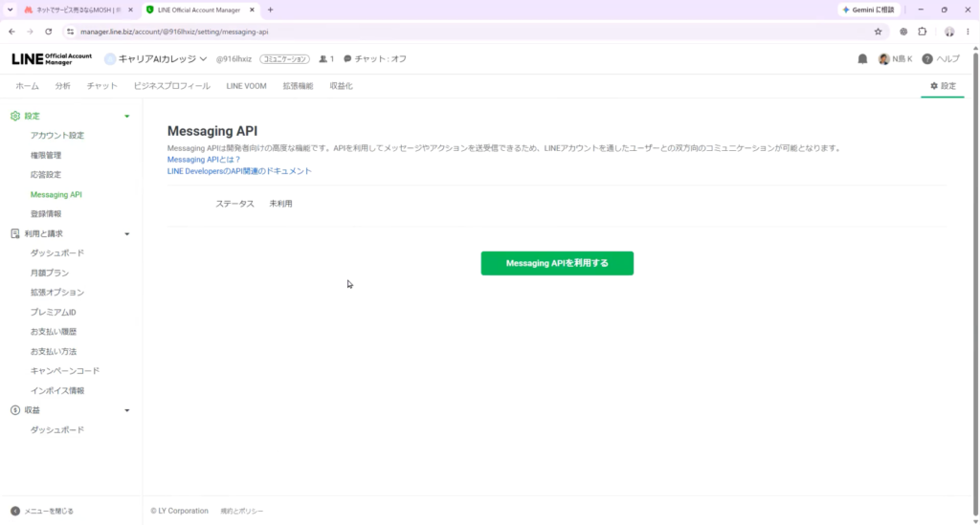Open the Messaging APIとは？ link
The image size is (980, 525).
pyautogui.click(x=203, y=160)
